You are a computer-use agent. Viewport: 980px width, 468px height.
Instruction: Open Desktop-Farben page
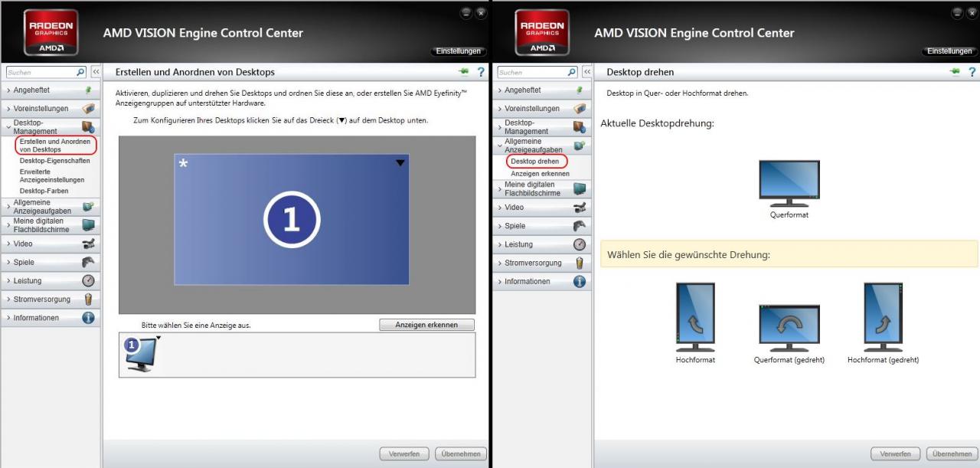coord(44,191)
